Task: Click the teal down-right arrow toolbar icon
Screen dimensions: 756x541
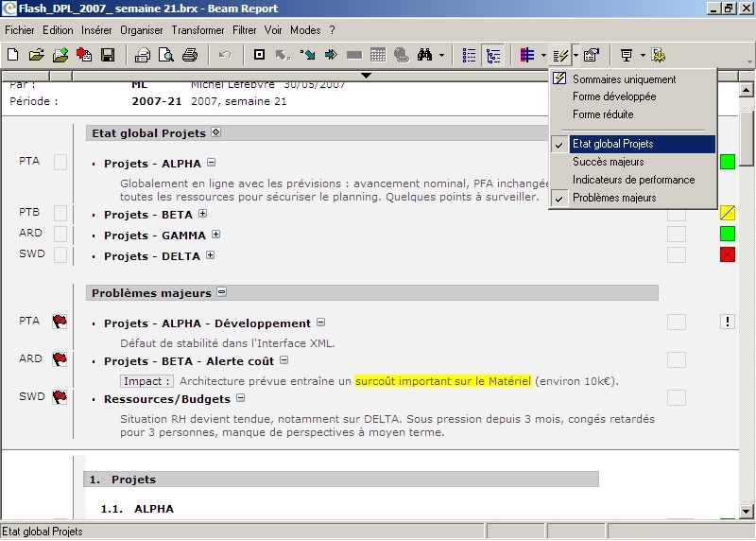Action: tap(307, 55)
